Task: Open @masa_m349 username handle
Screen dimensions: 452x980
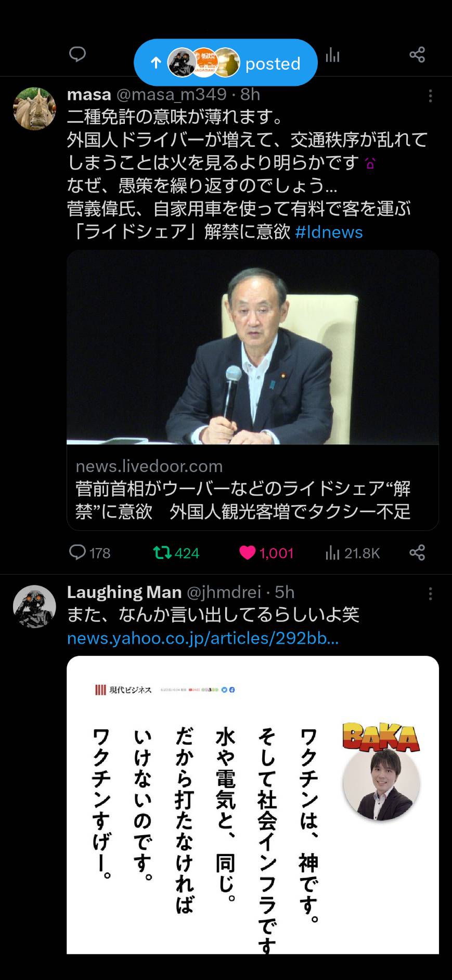Action: (x=172, y=94)
